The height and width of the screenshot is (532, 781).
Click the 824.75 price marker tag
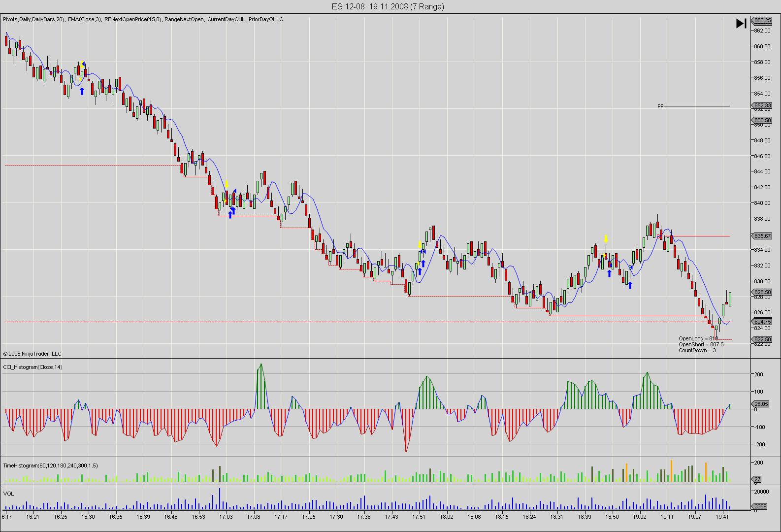tap(762, 322)
